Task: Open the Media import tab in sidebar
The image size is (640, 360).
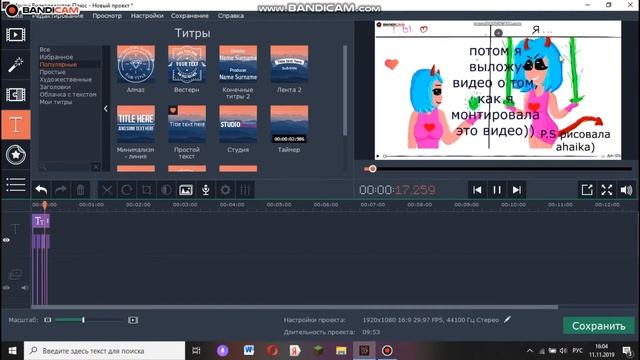Action: tap(16, 35)
